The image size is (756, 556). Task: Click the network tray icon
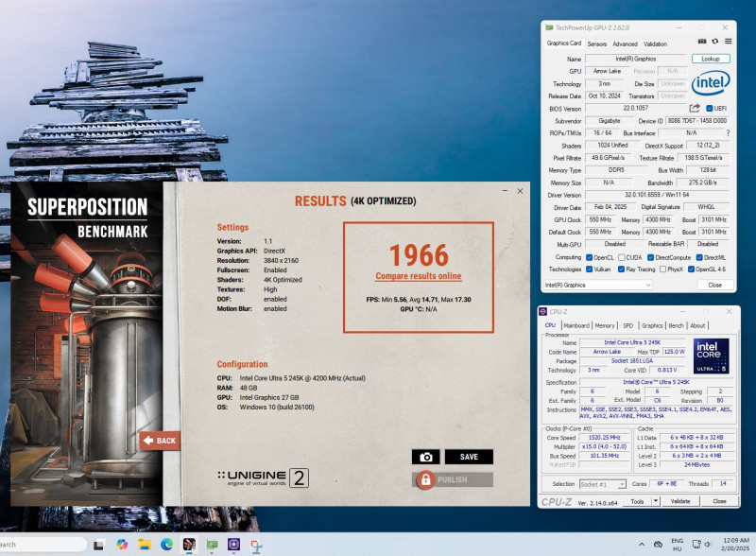[696, 545]
